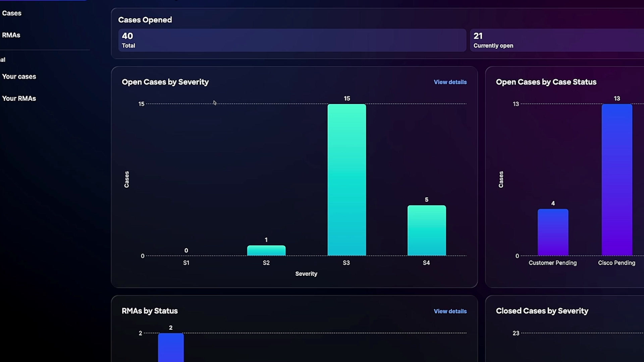
Task: Click the Open Cases by Case Status title
Action: (x=546, y=82)
